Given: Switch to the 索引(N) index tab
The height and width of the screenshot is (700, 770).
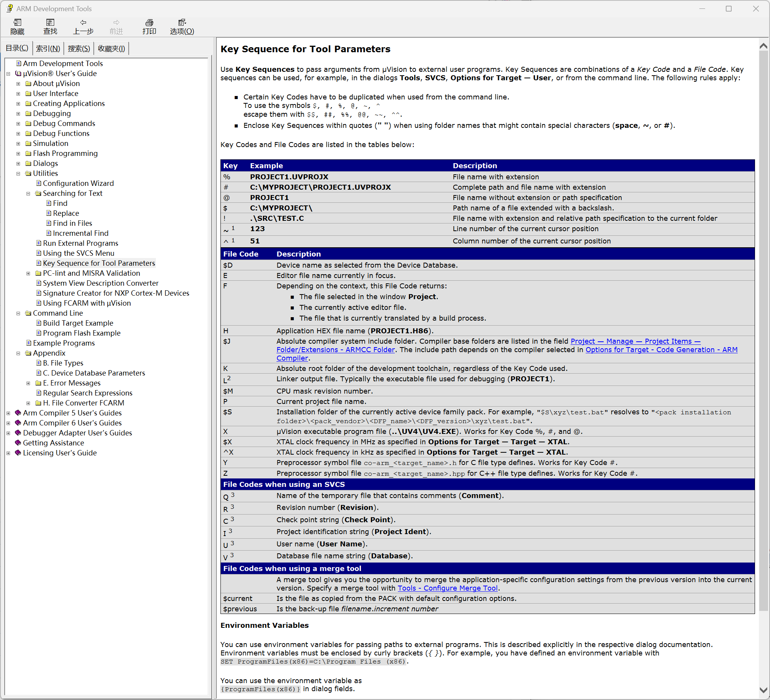Looking at the screenshot, I should point(48,49).
